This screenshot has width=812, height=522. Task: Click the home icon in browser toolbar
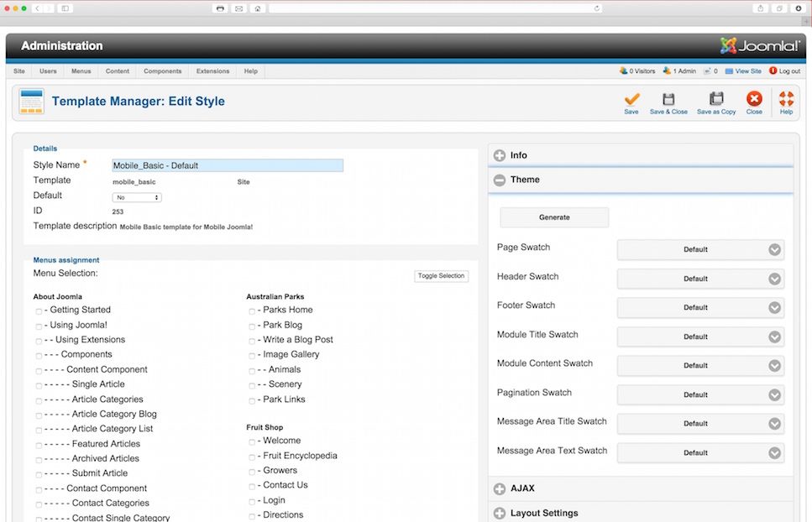pos(258,8)
